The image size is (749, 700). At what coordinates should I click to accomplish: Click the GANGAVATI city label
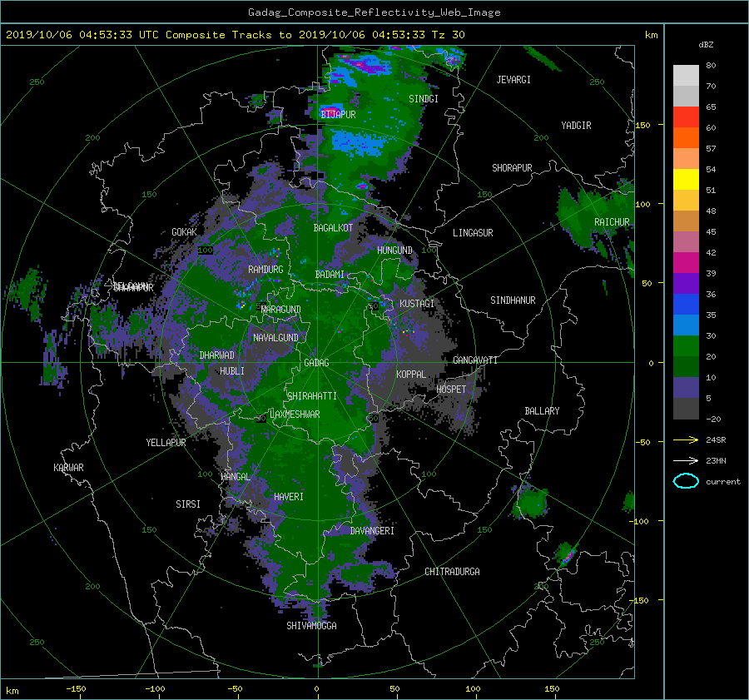(x=475, y=360)
